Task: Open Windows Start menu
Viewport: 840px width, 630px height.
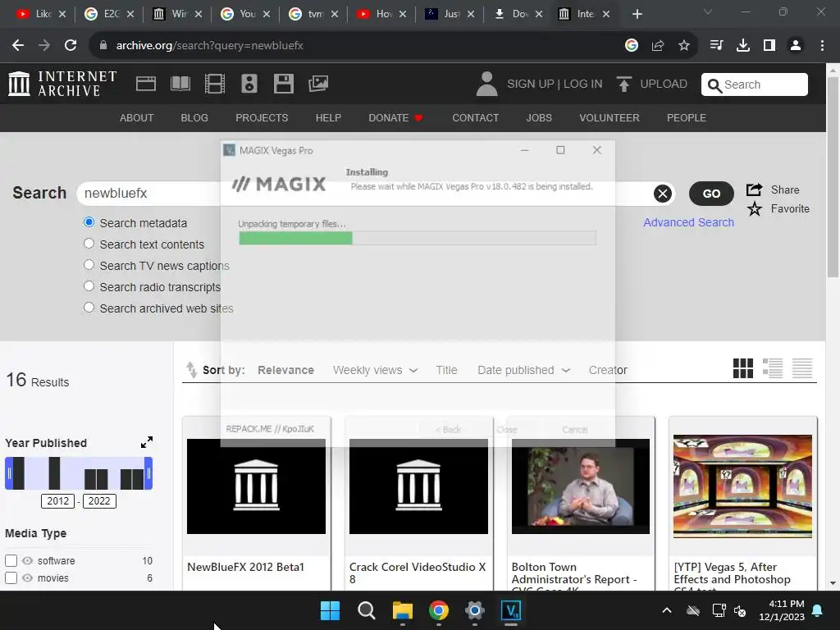Action: point(330,610)
